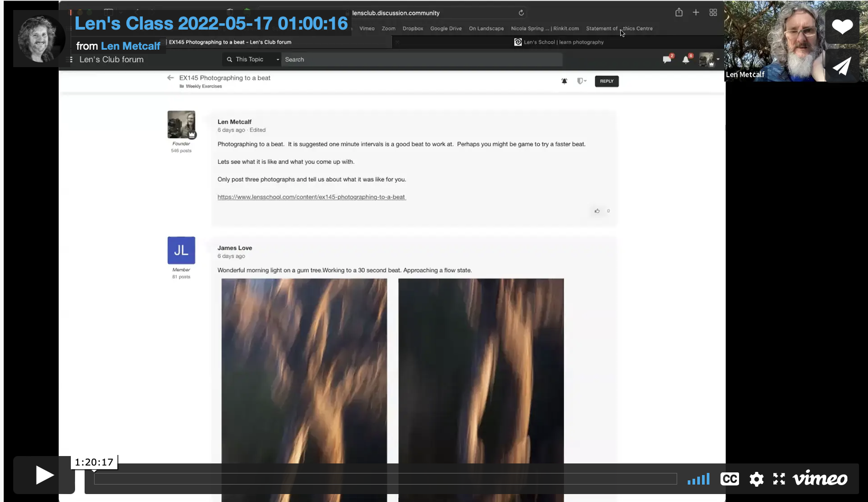This screenshot has height=502, width=868.
Task: Open the Vimeo bookmark
Action: [x=367, y=29]
